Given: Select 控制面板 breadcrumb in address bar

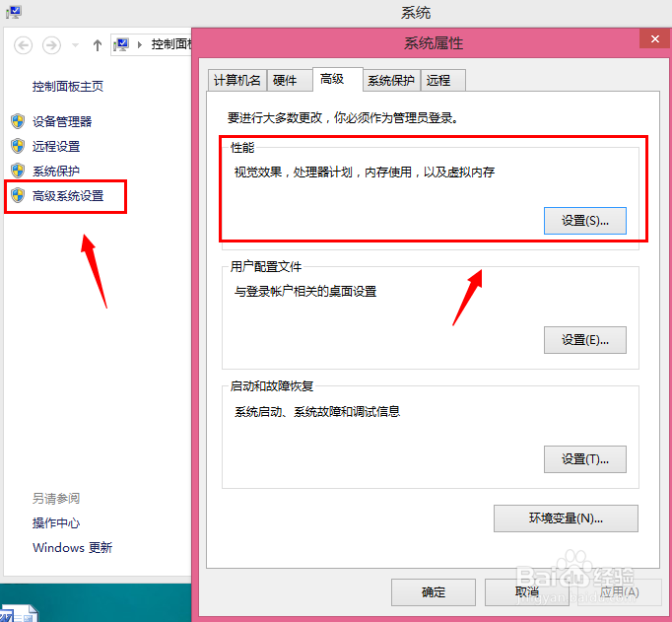Looking at the screenshot, I should tap(170, 44).
